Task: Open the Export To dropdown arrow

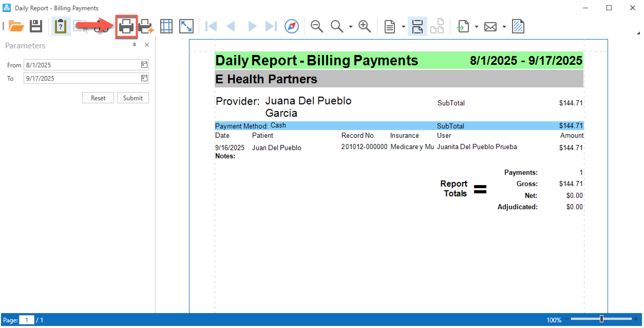Action: pyautogui.click(x=476, y=27)
